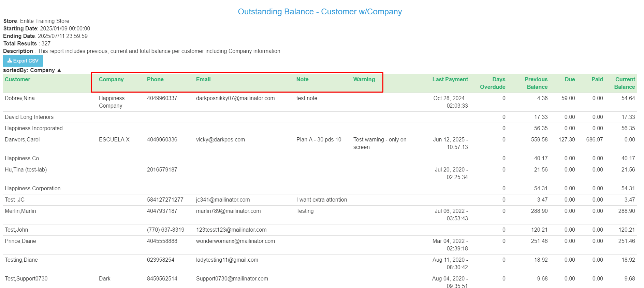Click the Total Results 327 line
This screenshot has width=644, height=288.
27,43
